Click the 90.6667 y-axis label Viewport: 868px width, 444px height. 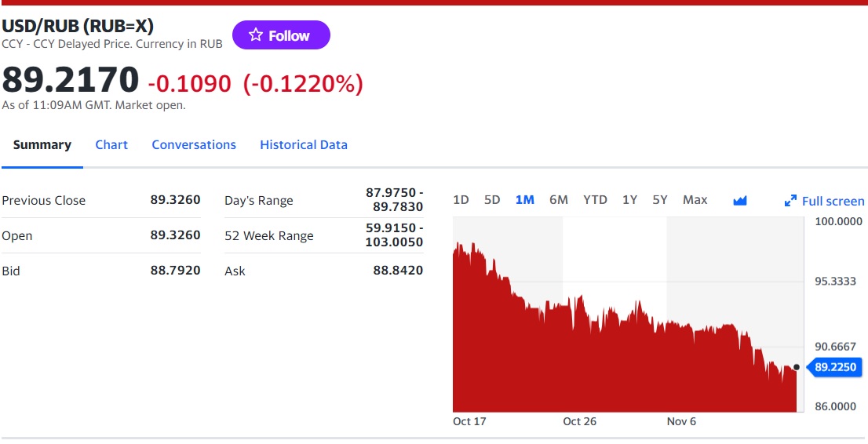tap(835, 347)
